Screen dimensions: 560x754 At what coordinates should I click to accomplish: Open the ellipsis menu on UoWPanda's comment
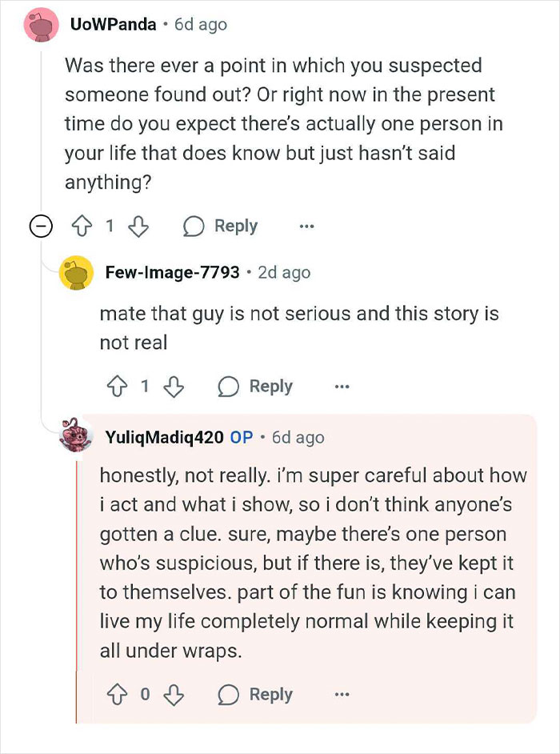306,227
